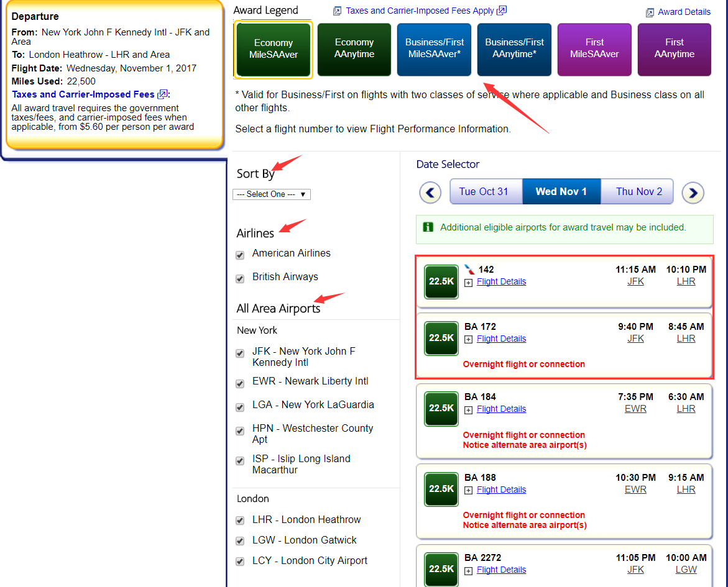728x587 pixels.
Task: Uncheck LCY - London City Airport
Action: pyautogui.click(x=240, y=562)
